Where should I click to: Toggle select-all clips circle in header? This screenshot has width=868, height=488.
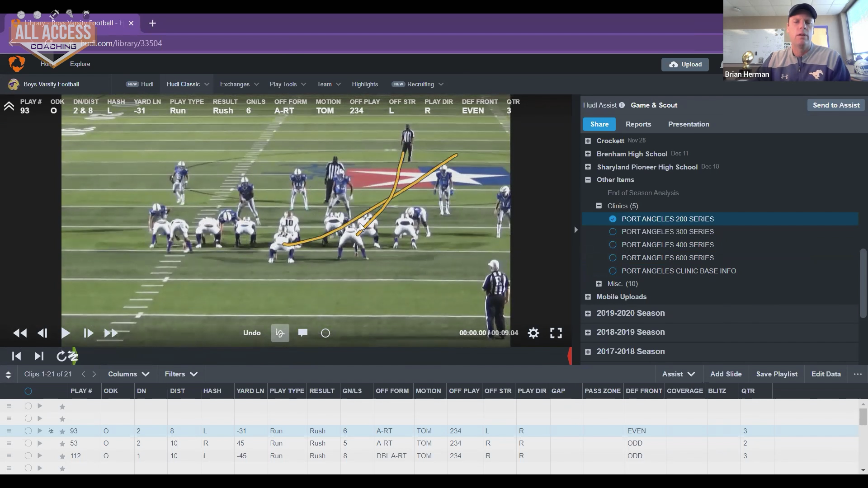click(28, 391)
